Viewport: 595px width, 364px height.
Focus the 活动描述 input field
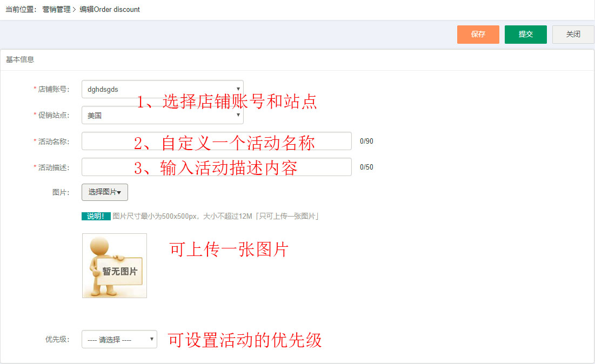click(x=217, y=167)
